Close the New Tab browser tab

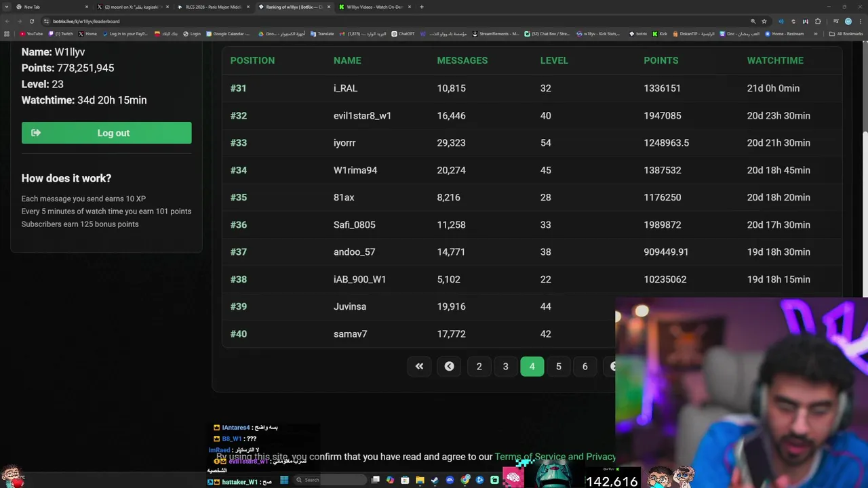(x=87, y=7)
